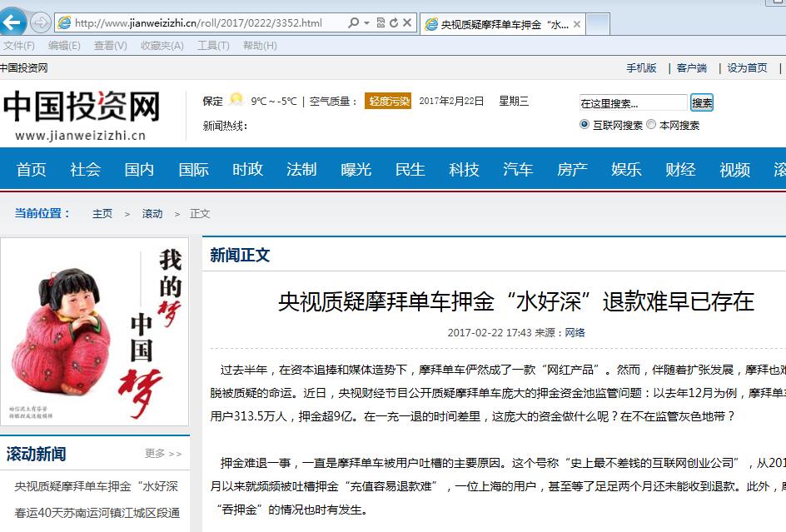Click the article headline 央视质疑摩拜单车押金“水好深”
Image resolution: width=786 pixels, height=532 pixels.
[x=516, y=301]
